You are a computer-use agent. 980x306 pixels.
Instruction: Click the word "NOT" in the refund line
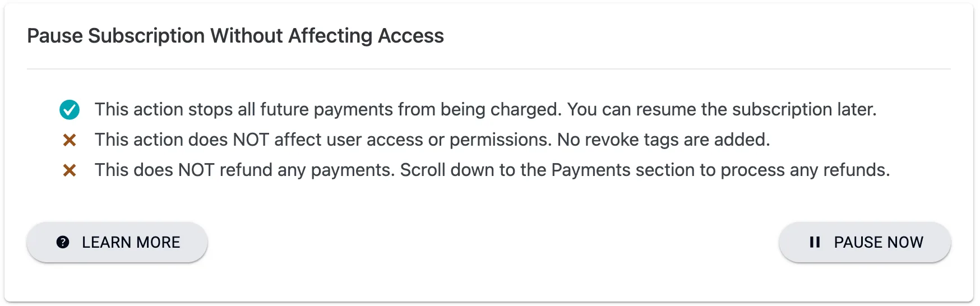point(196,170)
